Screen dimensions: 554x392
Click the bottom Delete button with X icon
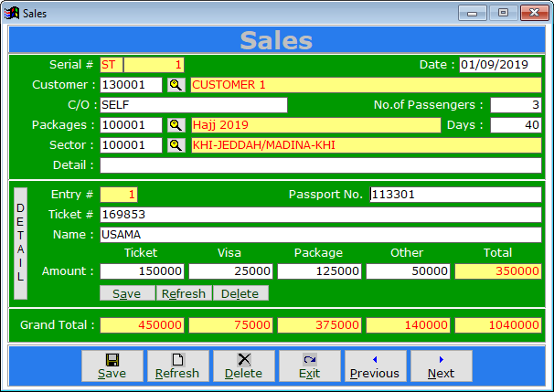(x=244, y=366)
